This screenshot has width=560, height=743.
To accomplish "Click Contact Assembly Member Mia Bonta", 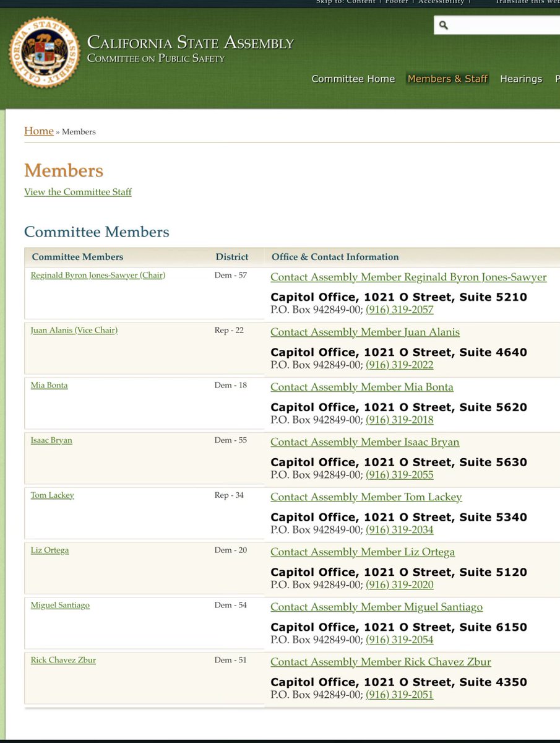I will coord(362,387).
